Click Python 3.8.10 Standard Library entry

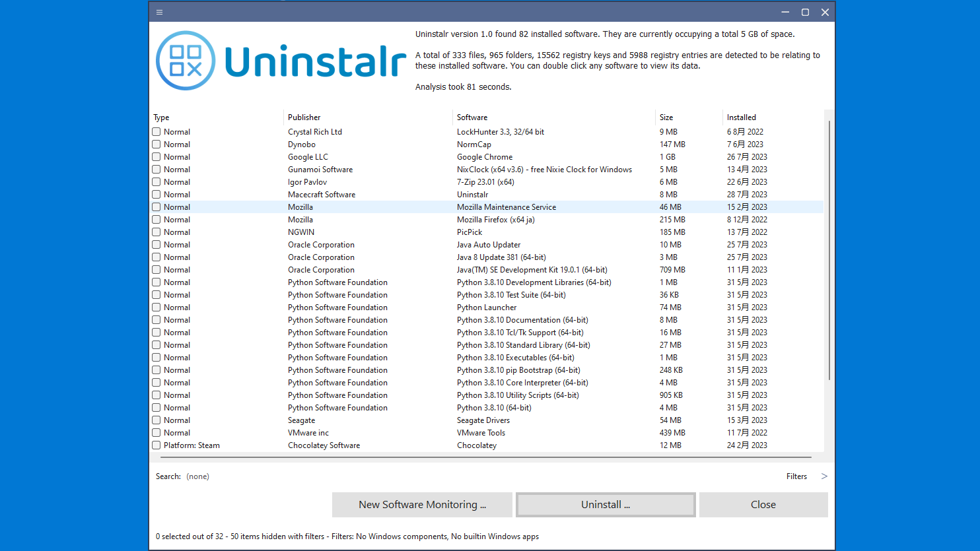coord(524,345)
